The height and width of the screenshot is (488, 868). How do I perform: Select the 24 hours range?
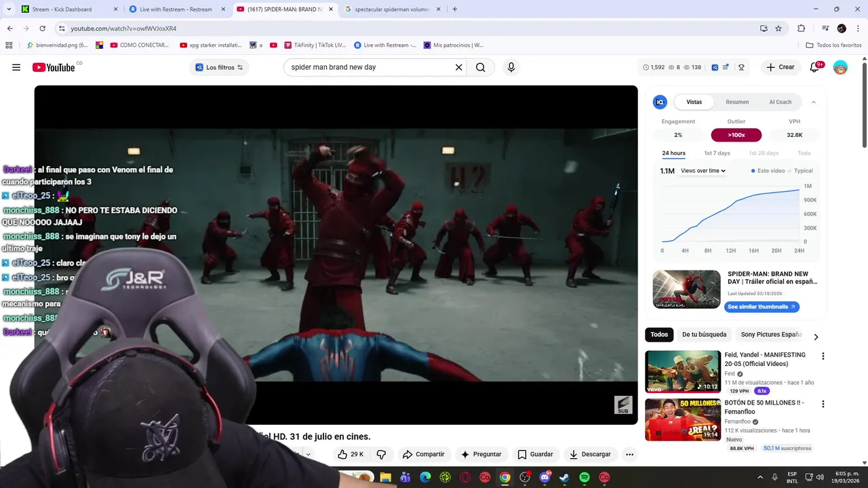click(673, 153)
